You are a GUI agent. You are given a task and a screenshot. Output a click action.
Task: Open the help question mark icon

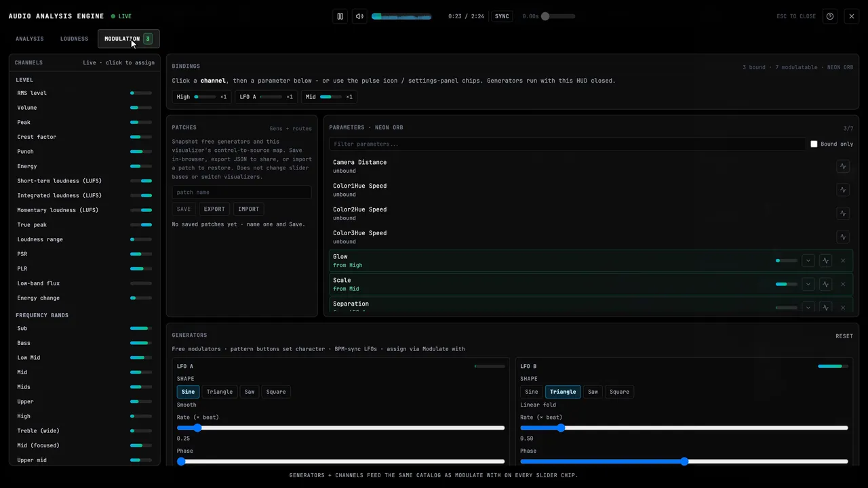click(x=830, y=16)
